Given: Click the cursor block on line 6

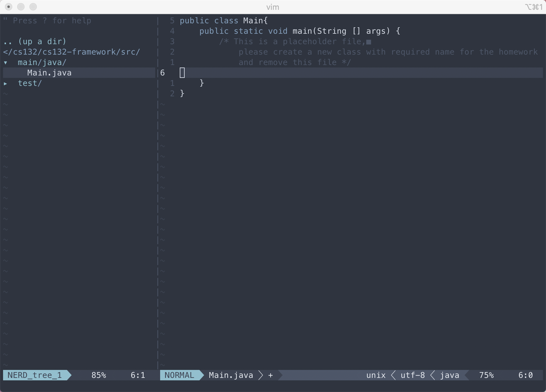Looking at the screenshot, I should pyautogui.click(x=182, y=73).
